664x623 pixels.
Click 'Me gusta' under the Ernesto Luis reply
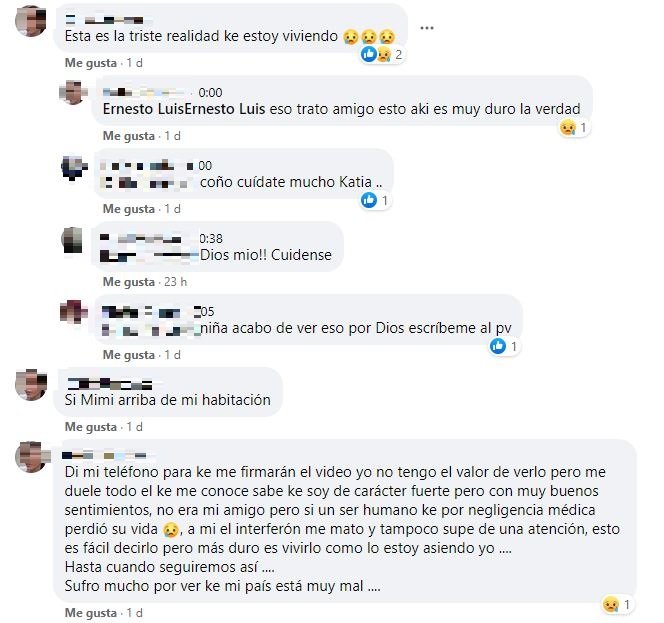click(x=129, y=136)
